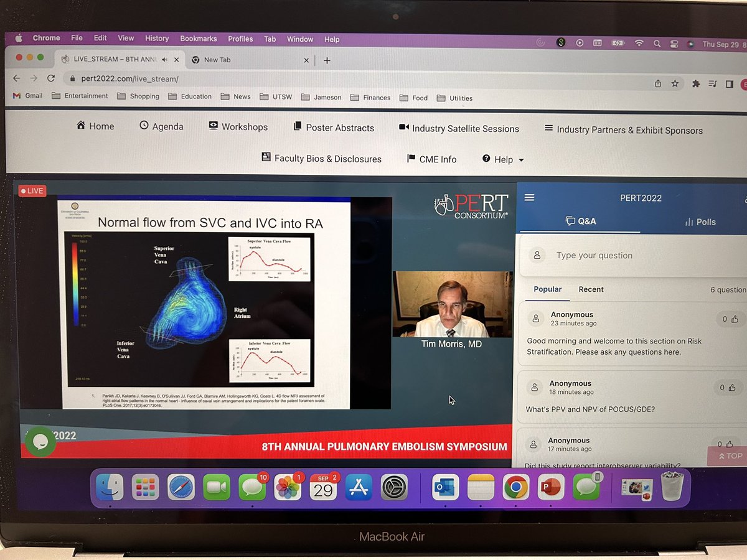
Task: Launch FaceTime from the Dock
Action: tap(217, 487)
